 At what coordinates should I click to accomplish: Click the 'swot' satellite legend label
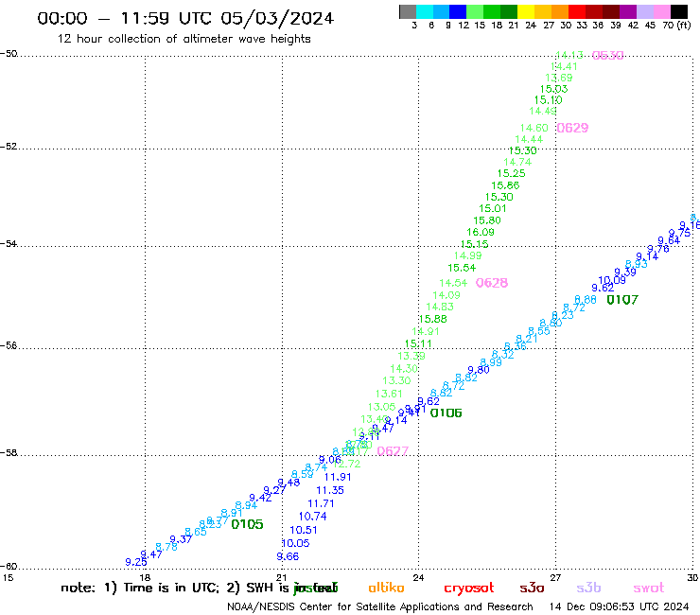649,589
